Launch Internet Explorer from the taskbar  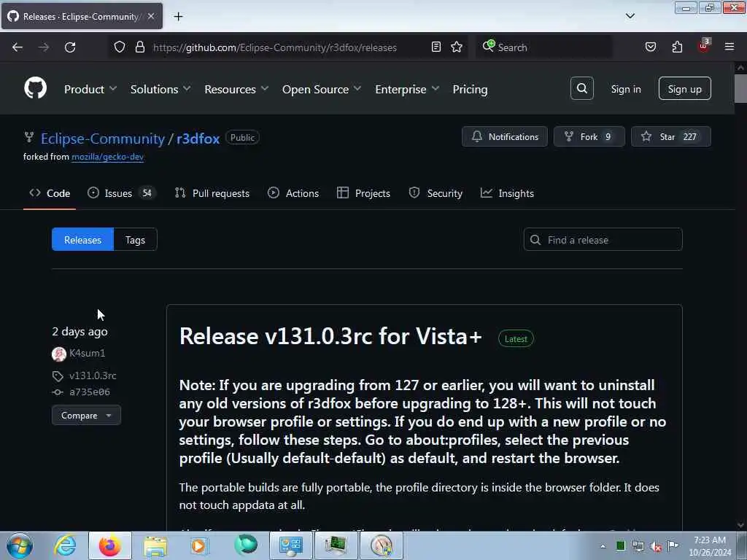coord(65,545)
